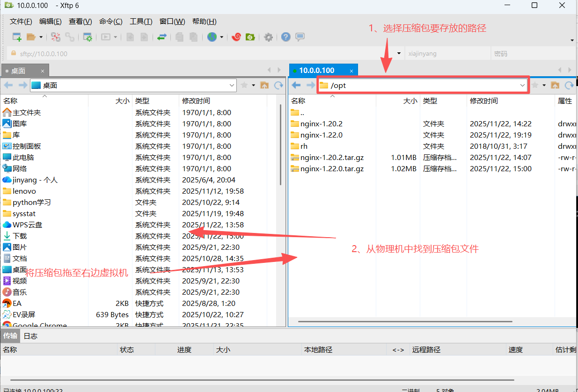Expand the Open Session dropdown arrow

pos(41,37)
